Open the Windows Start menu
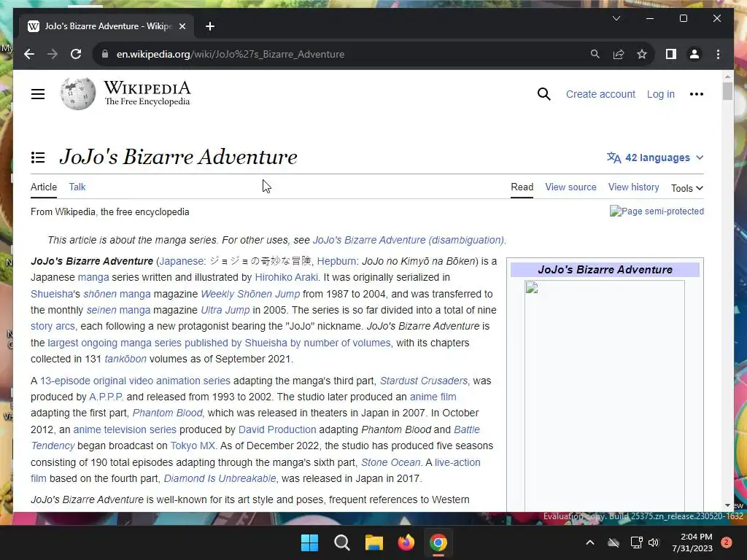Viewport: 747px width, 560px height. pyautogui.click(x=309, y=542)
